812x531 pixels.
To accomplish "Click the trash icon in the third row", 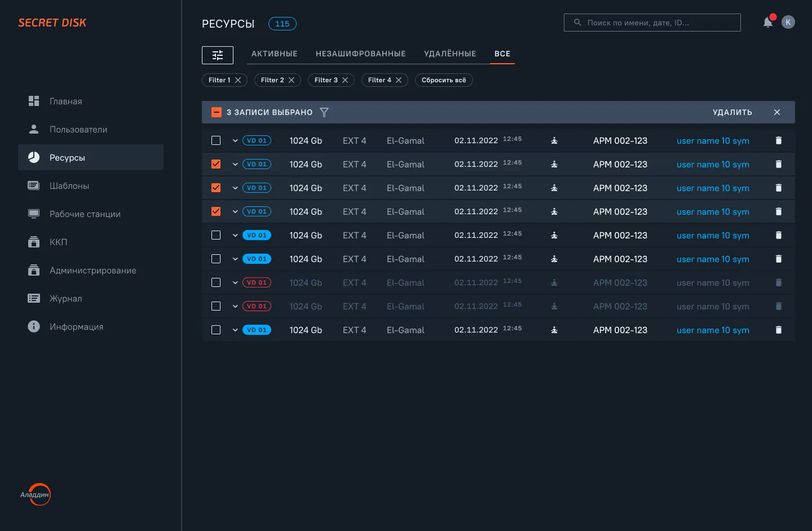I will (779, 188).
